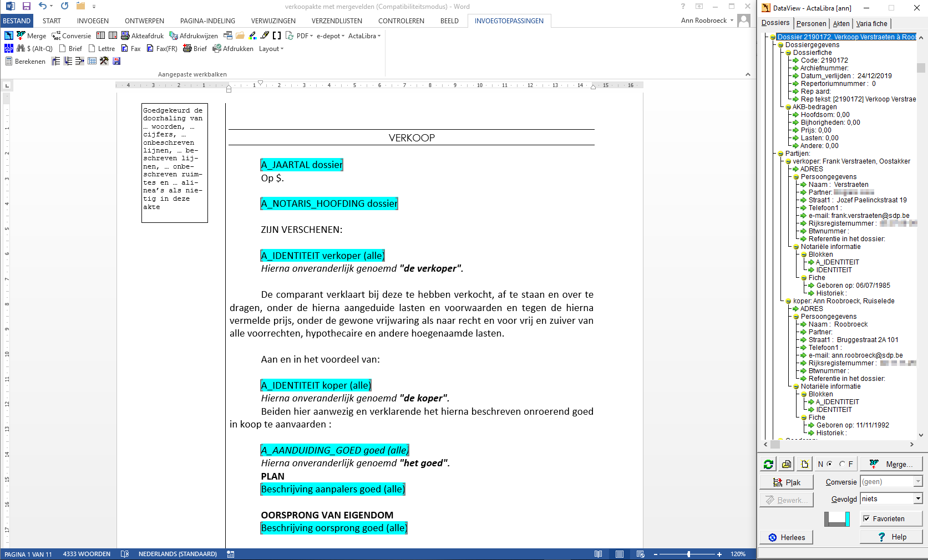Open the Layout dropdown
928x560 pixels.
coord(271,48)
